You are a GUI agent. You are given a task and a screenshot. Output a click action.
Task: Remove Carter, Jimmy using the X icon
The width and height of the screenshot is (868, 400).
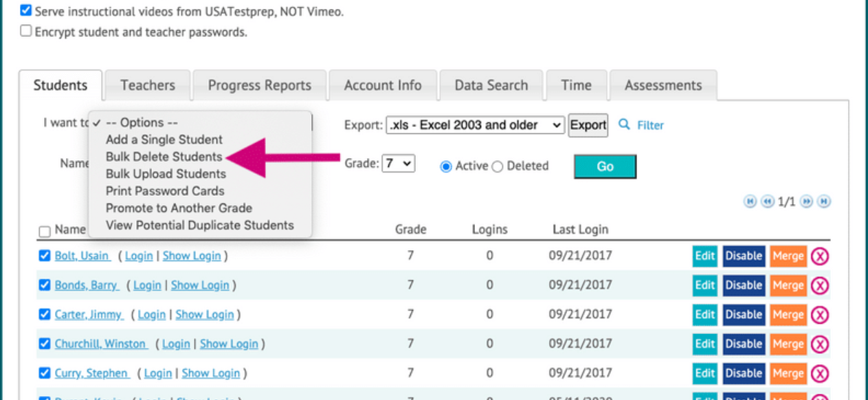pos(820,315)
